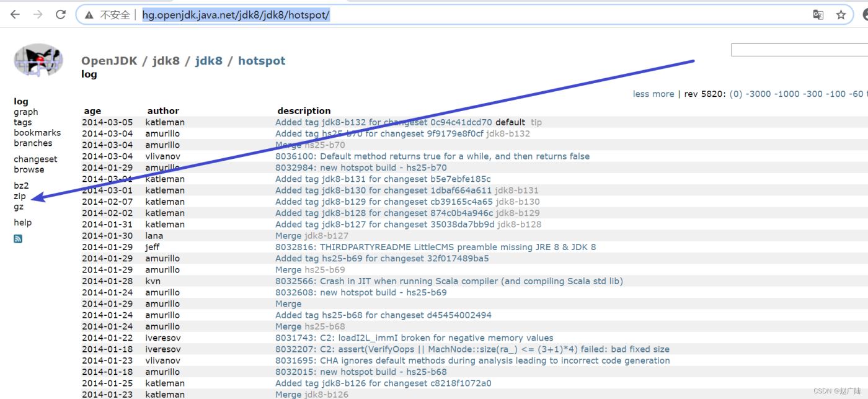This screenshot has width=868, height=399.
Task: Open the branches sidebar link
Action: tap(33, 143)
